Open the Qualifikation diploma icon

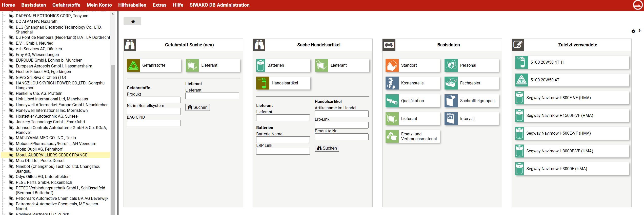click(x=392, y=101)
